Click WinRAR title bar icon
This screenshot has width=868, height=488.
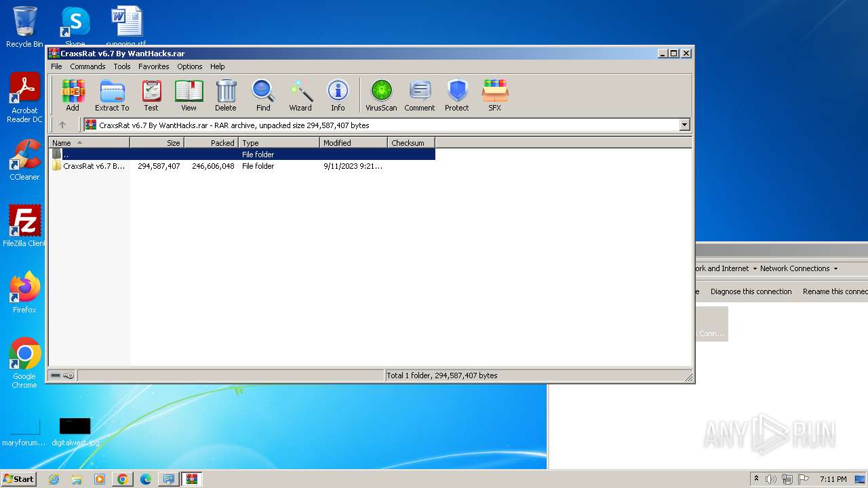point(54,54)
